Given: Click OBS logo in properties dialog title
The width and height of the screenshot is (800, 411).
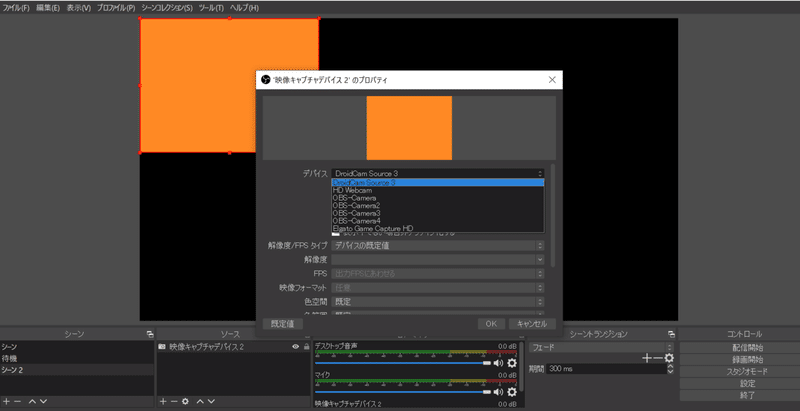Looking at the screenshot, I should pyautogui.click(x=265, y=80).
